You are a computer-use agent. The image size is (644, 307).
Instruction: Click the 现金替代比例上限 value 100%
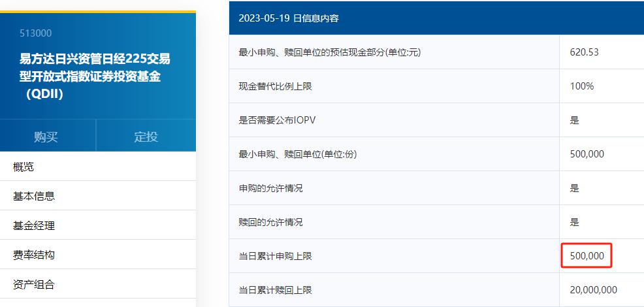581,86
